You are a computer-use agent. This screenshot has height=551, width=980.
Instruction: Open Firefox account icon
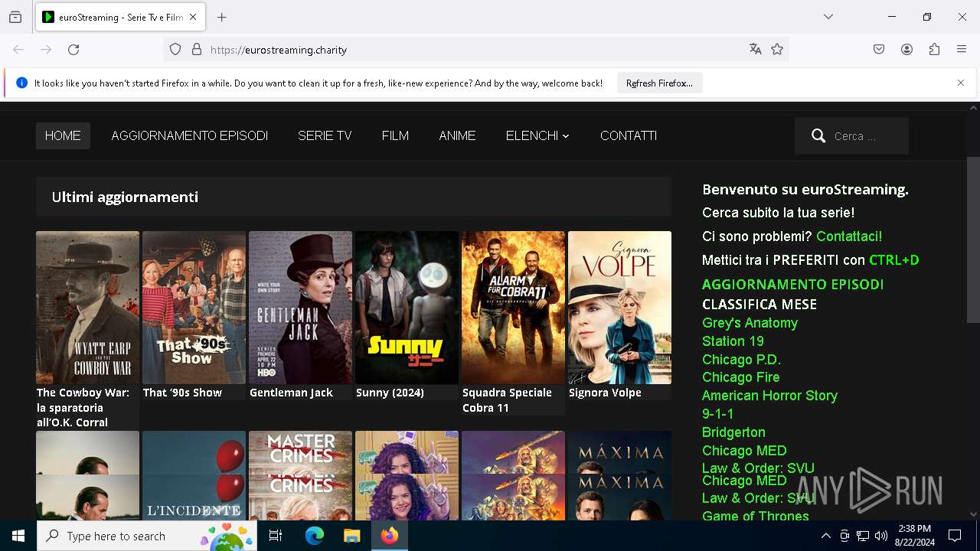(906, 50)
